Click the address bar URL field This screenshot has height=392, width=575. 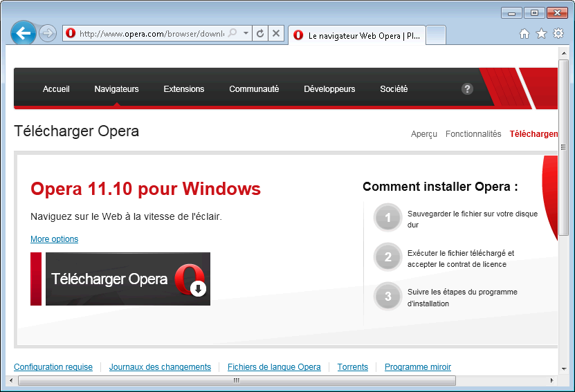click(152, 34)
